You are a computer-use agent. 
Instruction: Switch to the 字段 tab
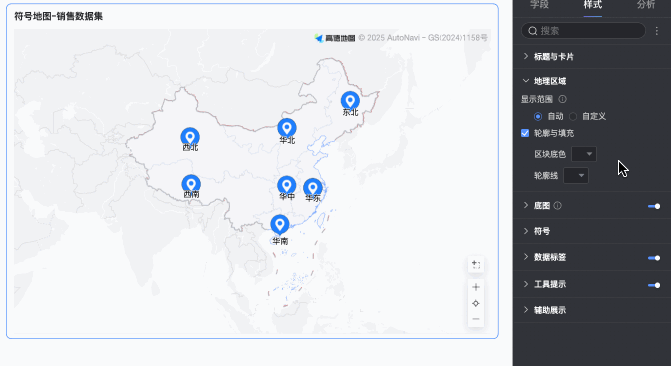539,5
